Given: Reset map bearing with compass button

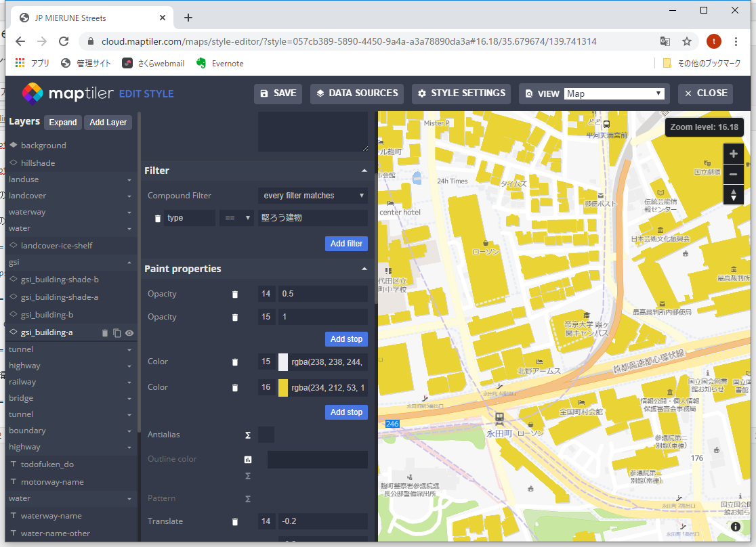Looking at the screenshot, I should pos(734,195).
